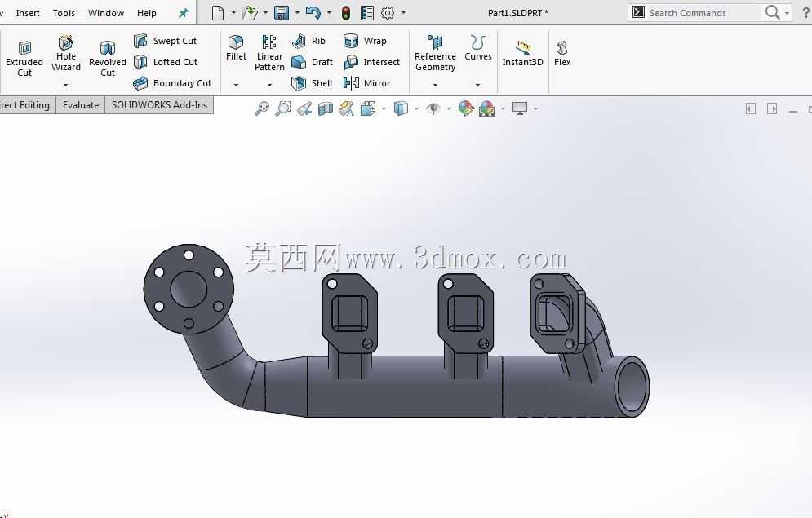This screenshot has height=518, width=812.
Task: Open file properties icon
Action: point(367,13)
